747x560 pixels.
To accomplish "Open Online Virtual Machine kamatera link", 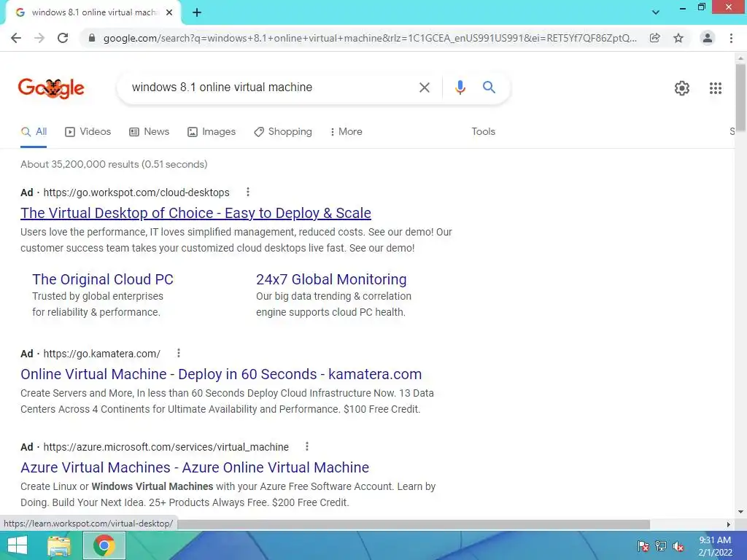I will click(221, 374).
